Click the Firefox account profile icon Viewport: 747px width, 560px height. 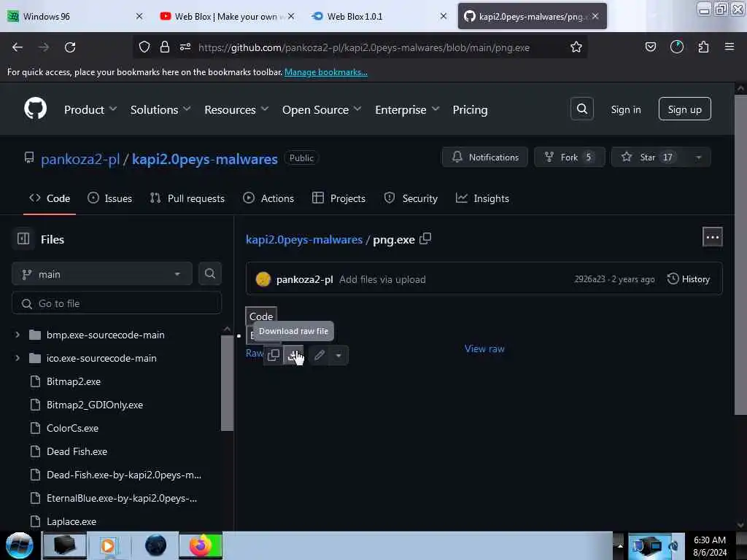(676, 47)
